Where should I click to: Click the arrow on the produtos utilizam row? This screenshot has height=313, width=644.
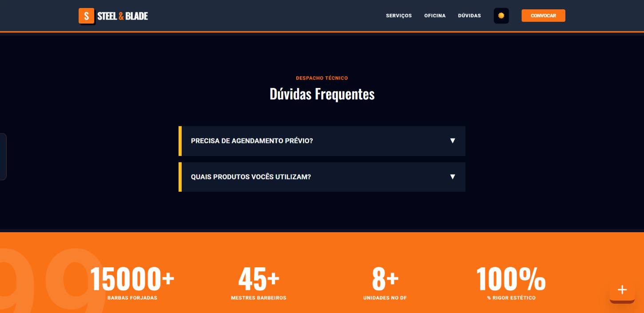tap(453, 177)
